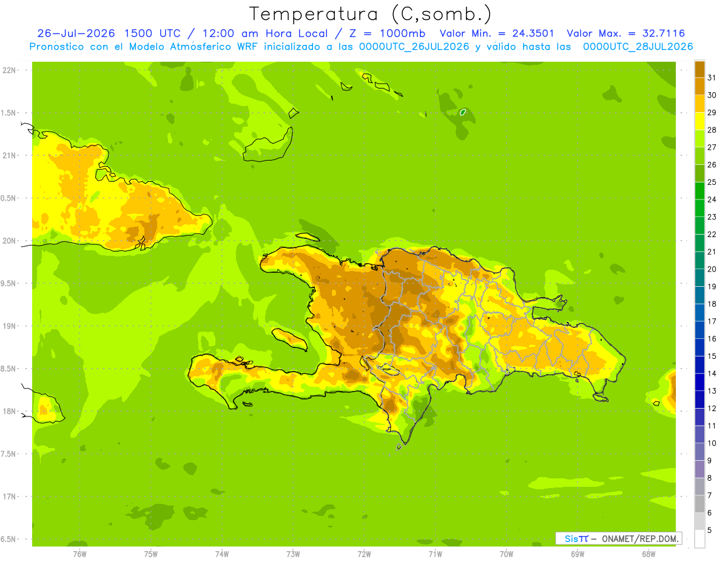Click the 0000UTC_28JUL2026 valid-until time text
The width and height of the screenshot is (728, 562).
coord(638,47)
